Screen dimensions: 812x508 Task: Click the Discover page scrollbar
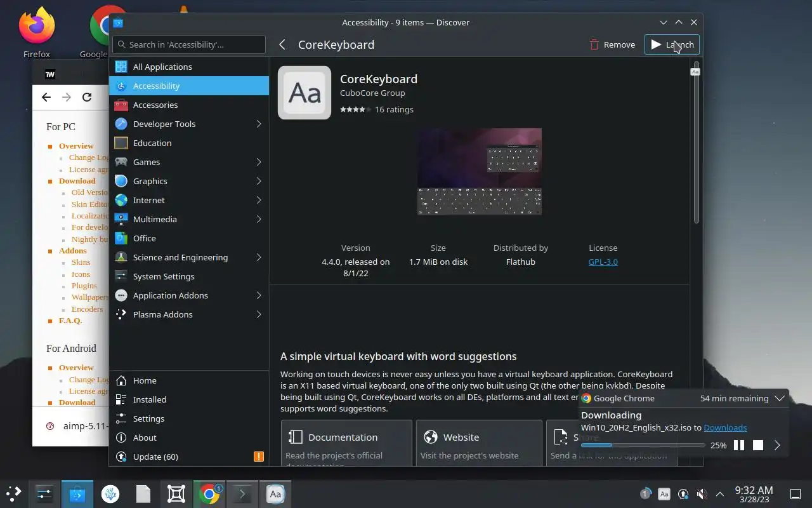point(696,143)
